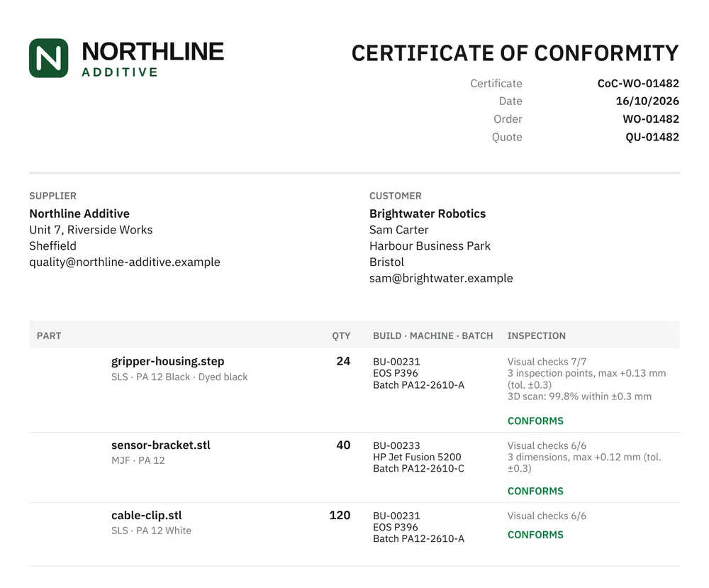The width and height of the screenshot is (709, 588).
Task: Click Visual checks 6/6 in sensor-bracket row
Action: click(547, 445)
